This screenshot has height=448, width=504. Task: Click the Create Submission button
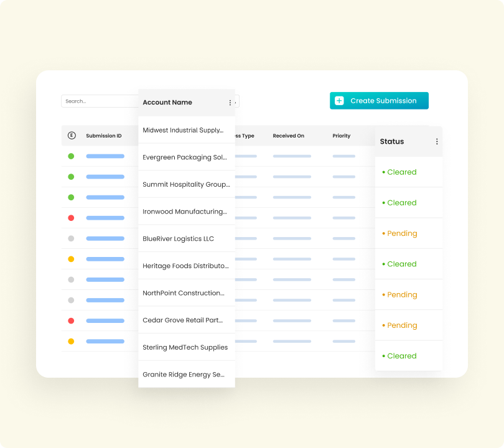point(379,100)
